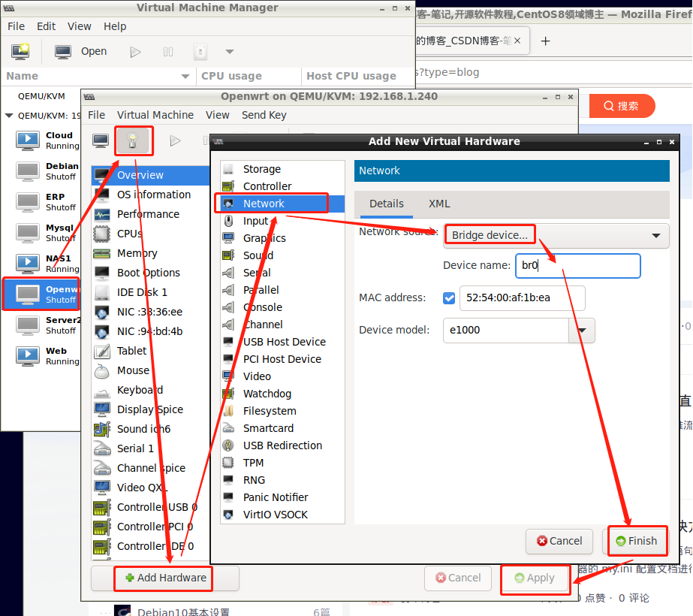Open the Device model dropdown arrow

point(582,331)
